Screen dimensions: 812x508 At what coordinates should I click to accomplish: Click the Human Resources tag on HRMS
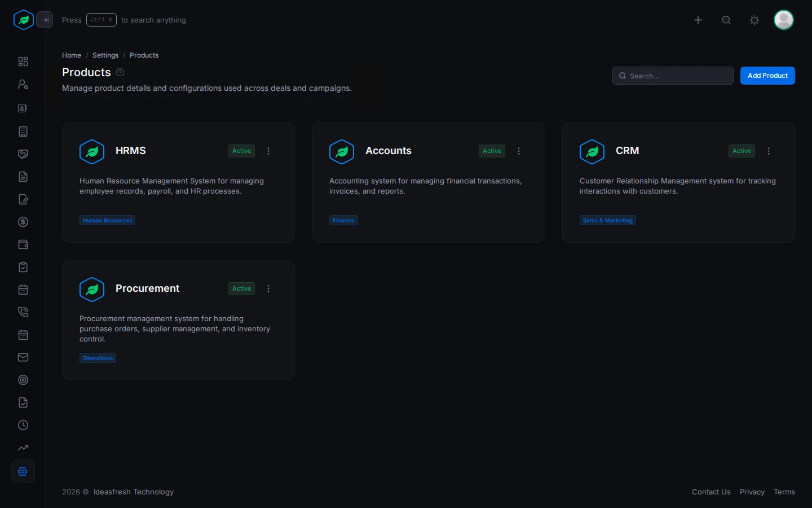107,220
